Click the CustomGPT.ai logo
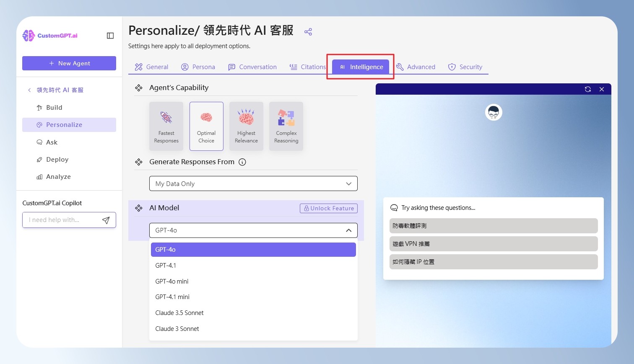Screen dimensions: 634x364 tap(50, 36)
